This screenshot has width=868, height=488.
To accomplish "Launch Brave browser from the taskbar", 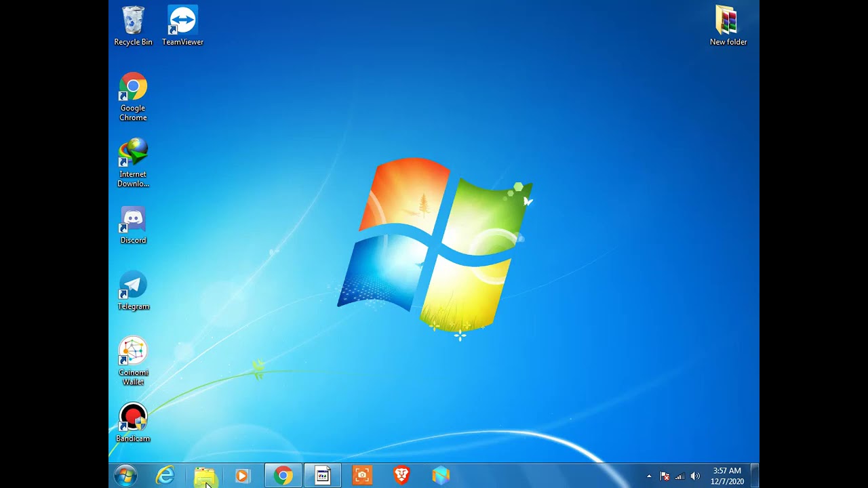I will [x=401, y=476].
